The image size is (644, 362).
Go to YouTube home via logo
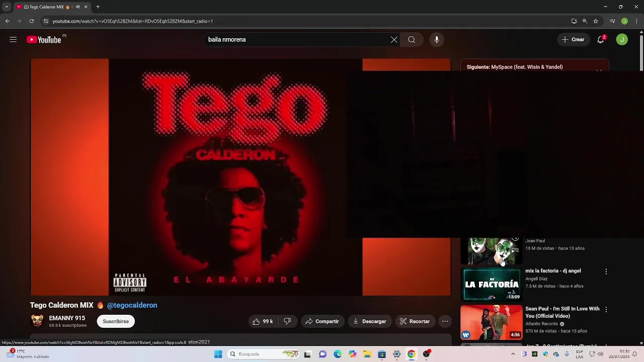tap(44, 40)
